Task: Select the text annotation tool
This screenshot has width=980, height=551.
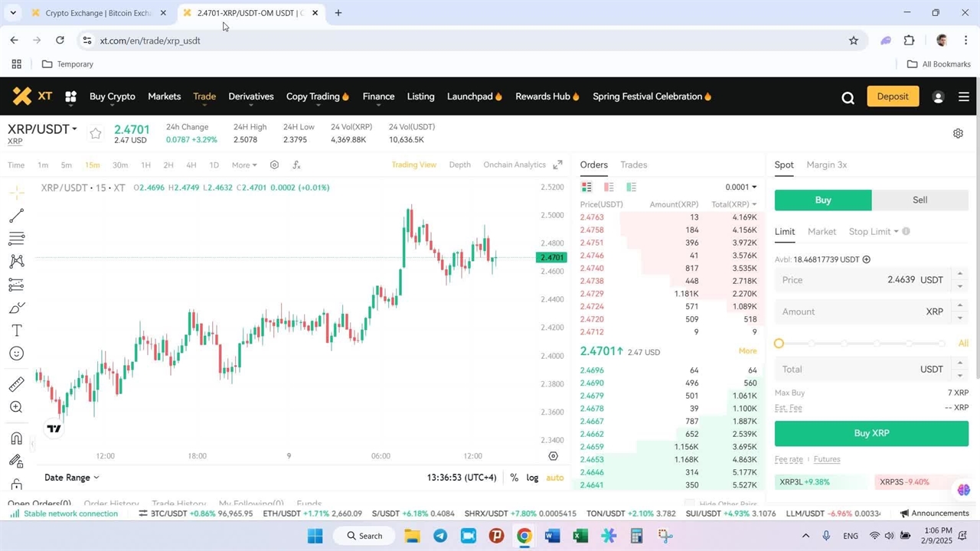Action: (x=16, y=331)
